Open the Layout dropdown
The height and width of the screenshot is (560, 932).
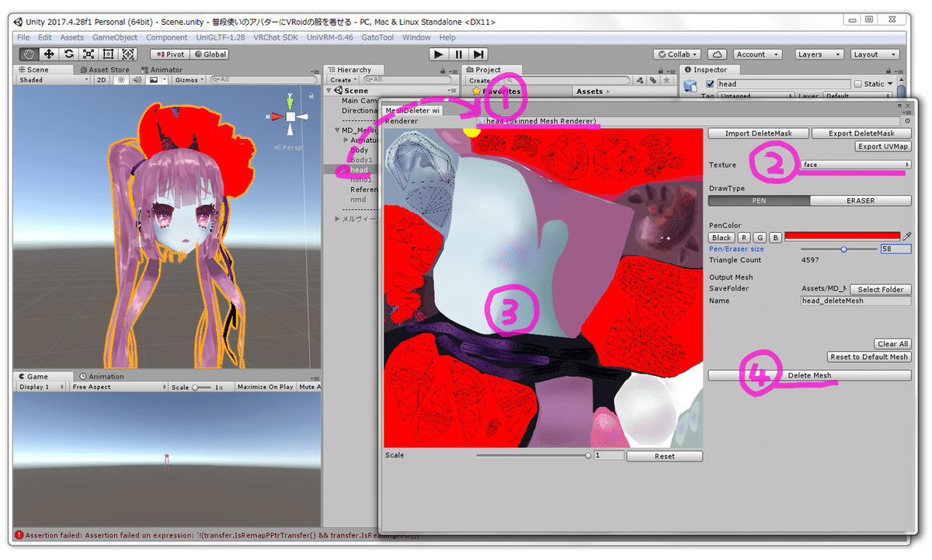click(x=875, y=54)
